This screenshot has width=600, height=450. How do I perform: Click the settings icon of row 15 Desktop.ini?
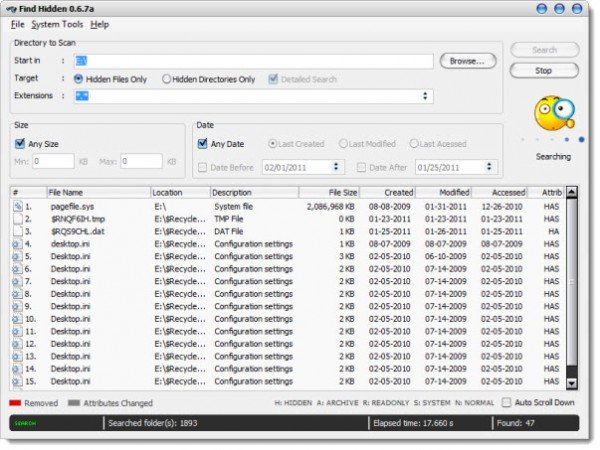pyautogui.click(x=17, y=382)
